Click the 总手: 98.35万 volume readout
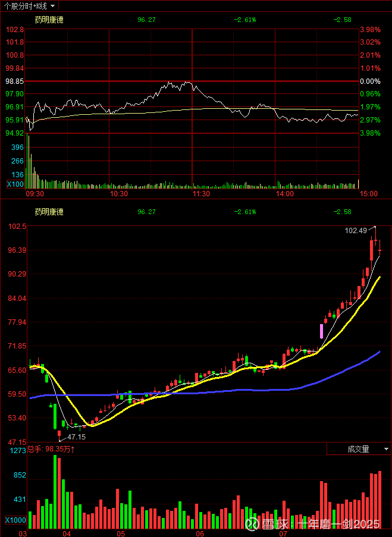This screenshot has width=392, height=537. 51,449
